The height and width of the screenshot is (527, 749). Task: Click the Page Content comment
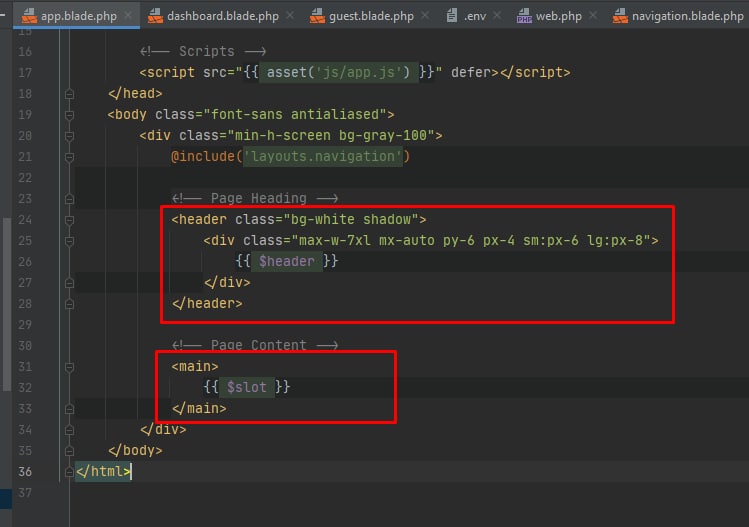click(255, 345)
